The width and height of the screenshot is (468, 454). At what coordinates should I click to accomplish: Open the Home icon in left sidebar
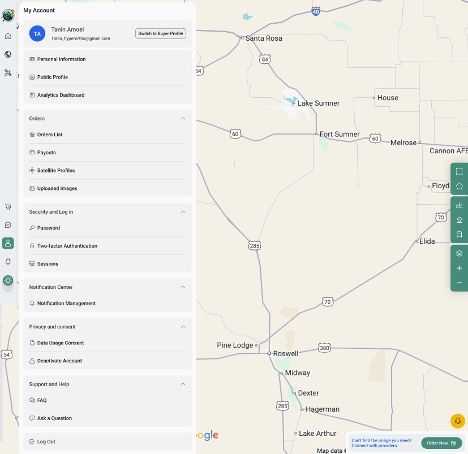point(8,36)
